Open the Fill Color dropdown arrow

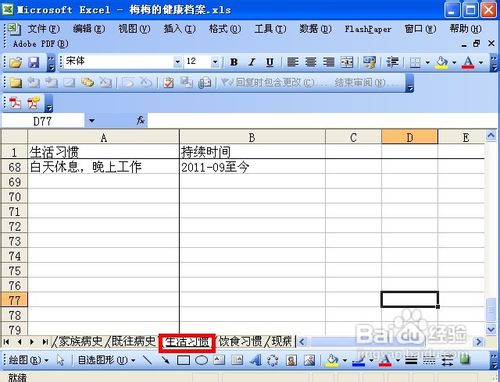(454, 62)
